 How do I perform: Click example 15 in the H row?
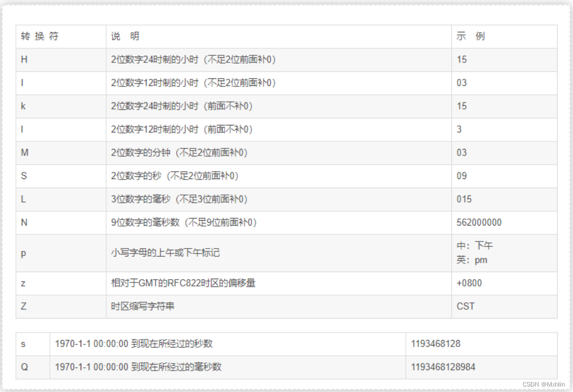462,60
